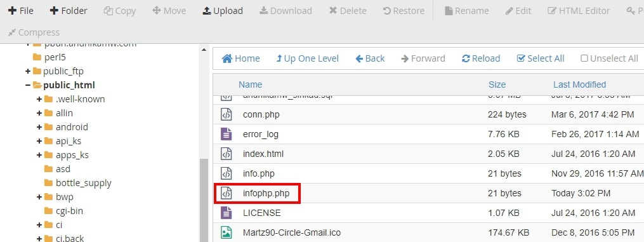Click the Back navigation arrow
This screenshot has height=242, width=644.
[359, 59]
